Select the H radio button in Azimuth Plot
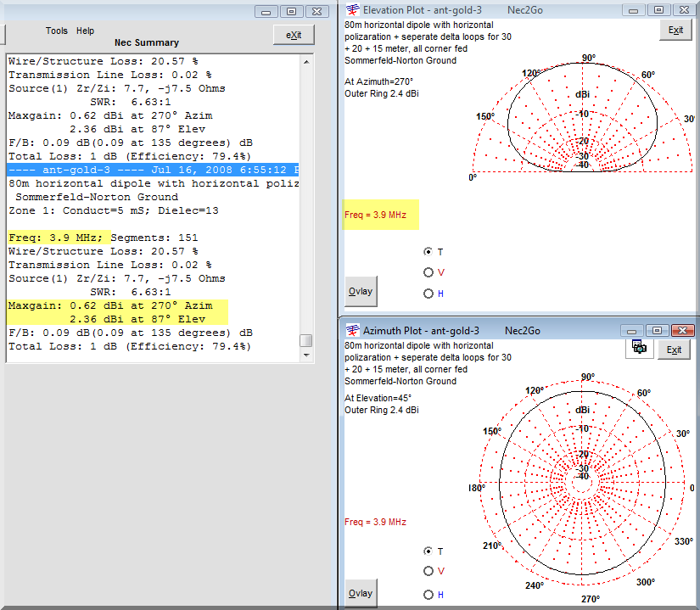This screenshot has width=700, height=610. tap(428, 595)
